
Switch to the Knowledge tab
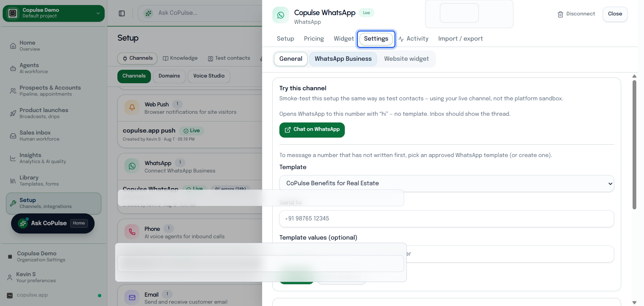point(180,58)
